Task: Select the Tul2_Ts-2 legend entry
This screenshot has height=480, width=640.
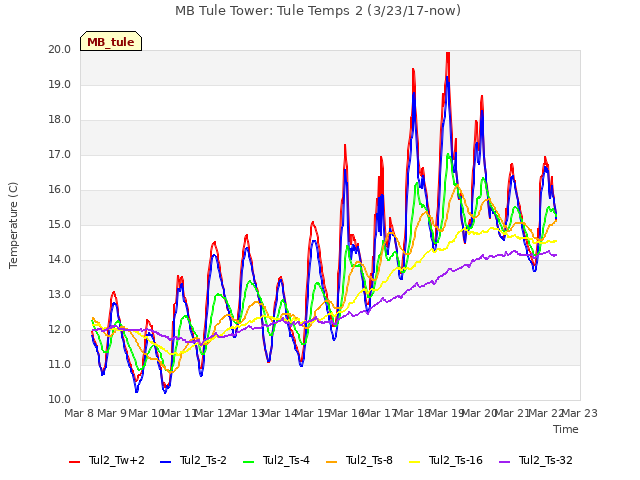Action: tap(193, 460)
